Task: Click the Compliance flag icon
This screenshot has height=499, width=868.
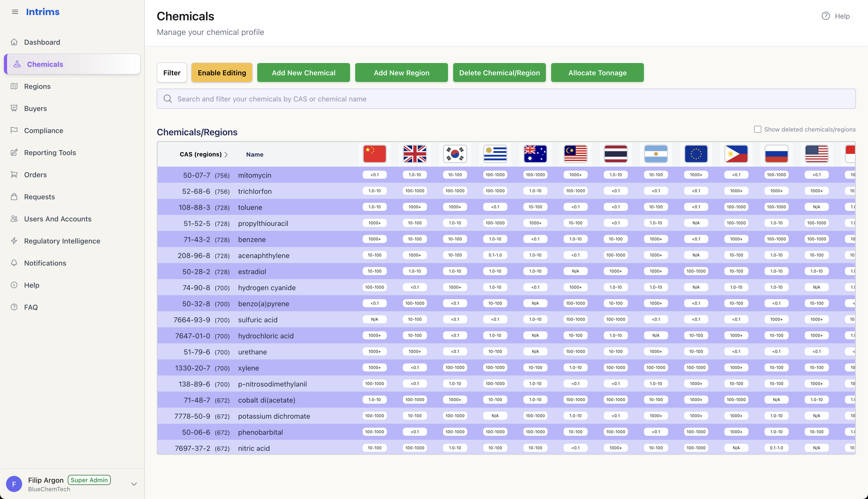Action: [x=14, y=131]
